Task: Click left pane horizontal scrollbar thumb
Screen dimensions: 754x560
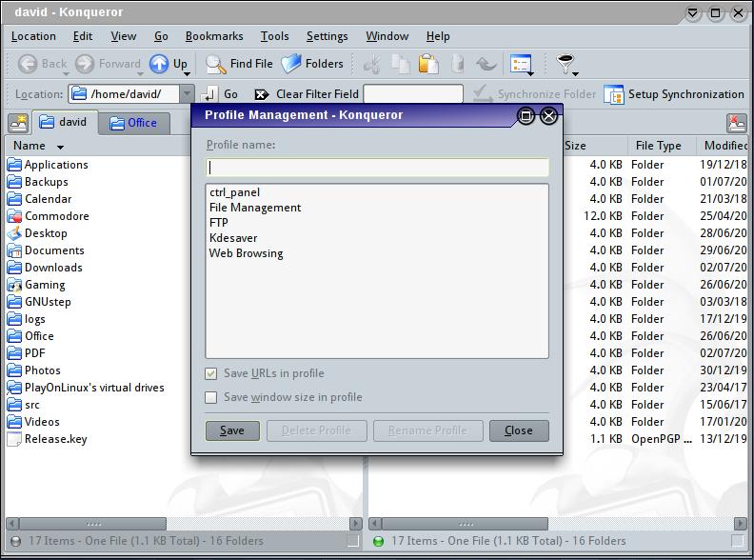Action: (92, 524)
